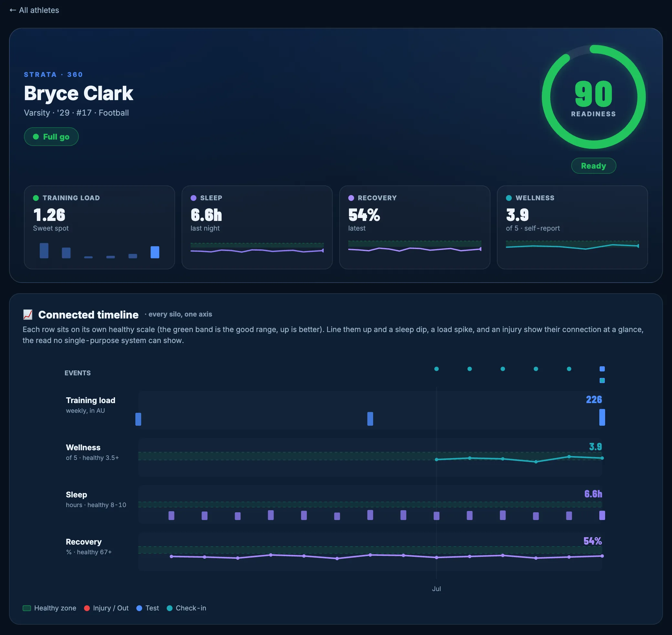
Task: Click the Connected timeline heading
Action: click(88, 315)
